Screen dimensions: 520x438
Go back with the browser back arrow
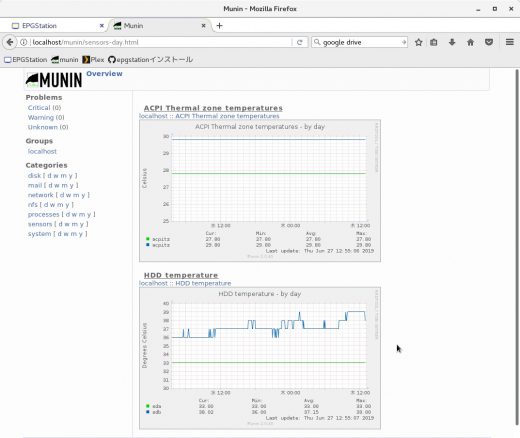point(10,42)
